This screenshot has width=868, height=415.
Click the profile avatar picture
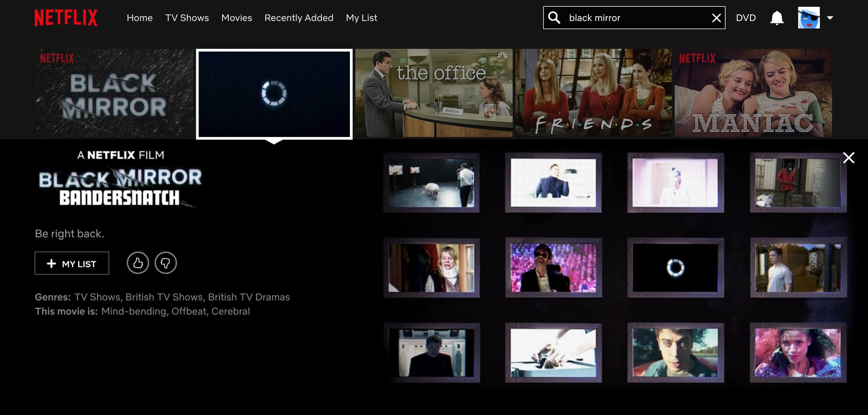click(809, 18)
